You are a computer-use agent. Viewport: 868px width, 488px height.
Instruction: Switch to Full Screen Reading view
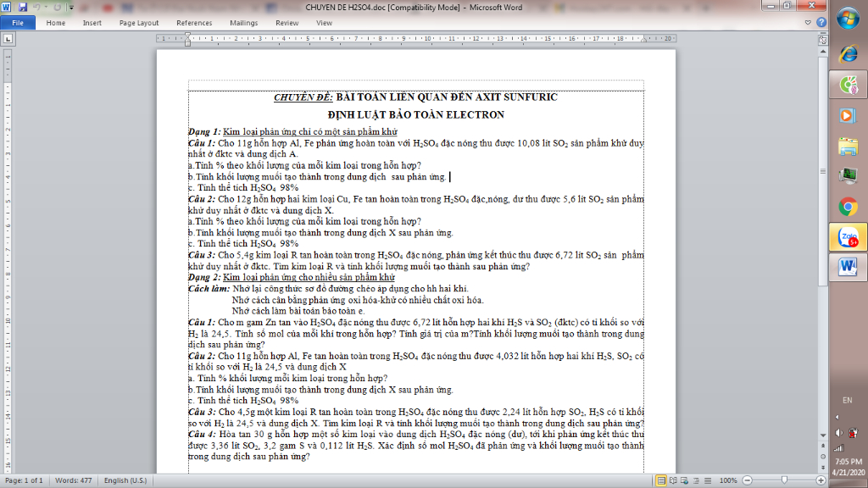[x=673, y=481]
